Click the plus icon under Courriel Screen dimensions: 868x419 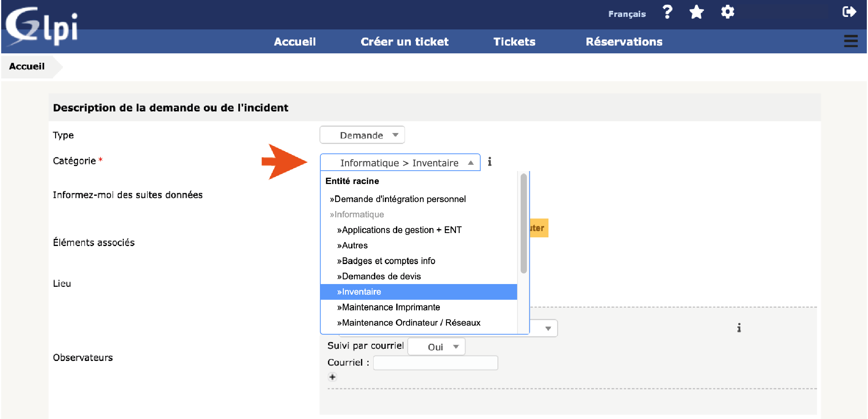(332, 377)
